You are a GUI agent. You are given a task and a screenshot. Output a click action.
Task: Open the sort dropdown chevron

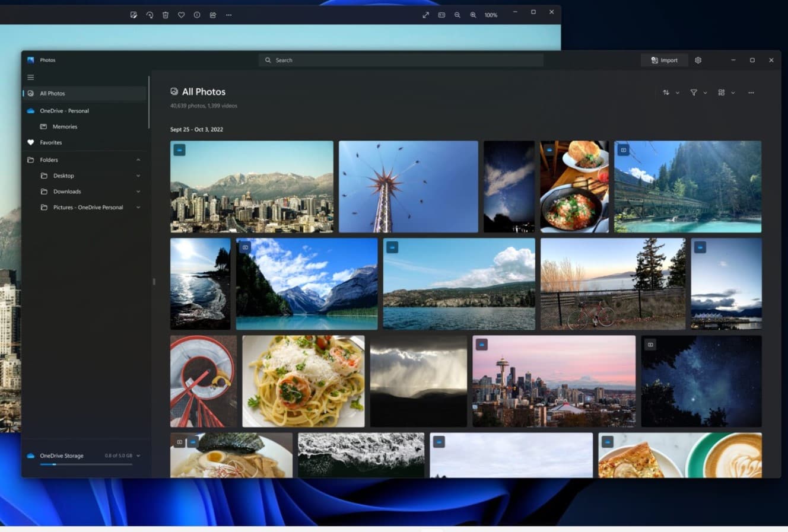pyautogui.click(x=678, y=93)
